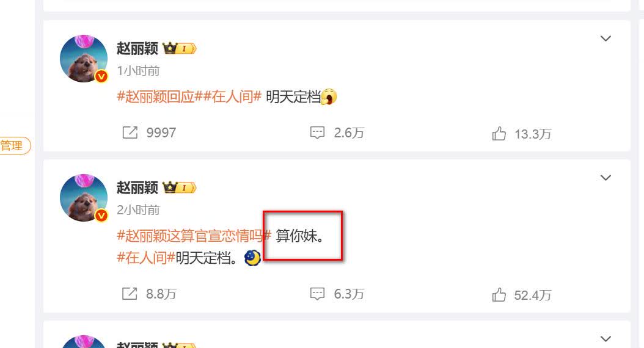Like the post with 52.4万 likes
Image resolution: width=644 pixels, height=348 pixels.
pyautogui.click(x=499, y=295)
